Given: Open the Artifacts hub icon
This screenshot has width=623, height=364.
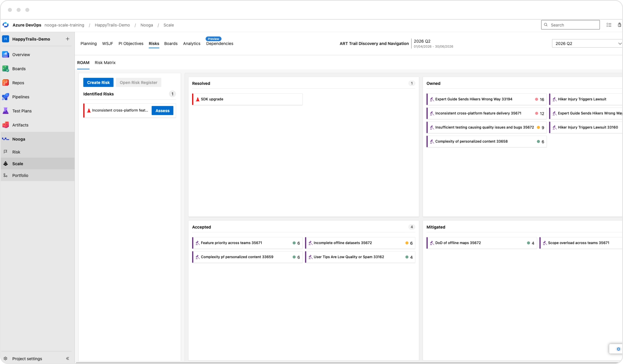Looking at the screenshot, I should tap(5, 125).
